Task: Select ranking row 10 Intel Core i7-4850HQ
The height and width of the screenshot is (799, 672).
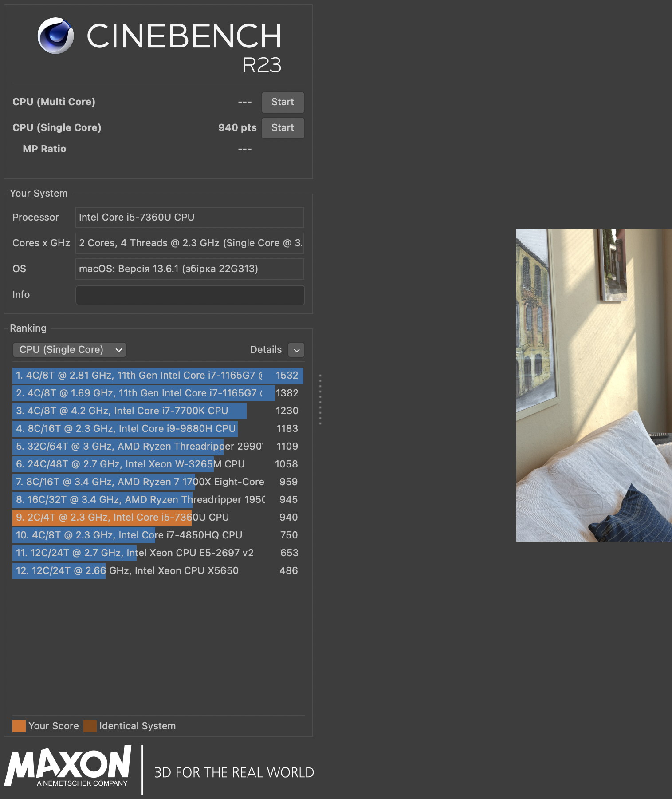Action: coord(158,535)
